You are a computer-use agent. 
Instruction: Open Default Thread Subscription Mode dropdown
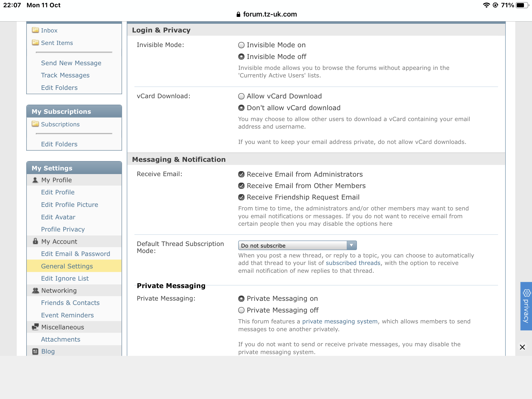(297, 245)
